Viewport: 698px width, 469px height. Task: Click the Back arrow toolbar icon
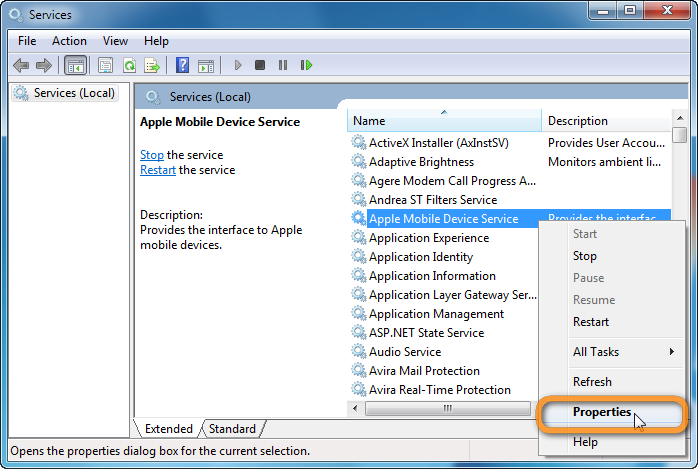pyautogui.click(x=21, y=65)
